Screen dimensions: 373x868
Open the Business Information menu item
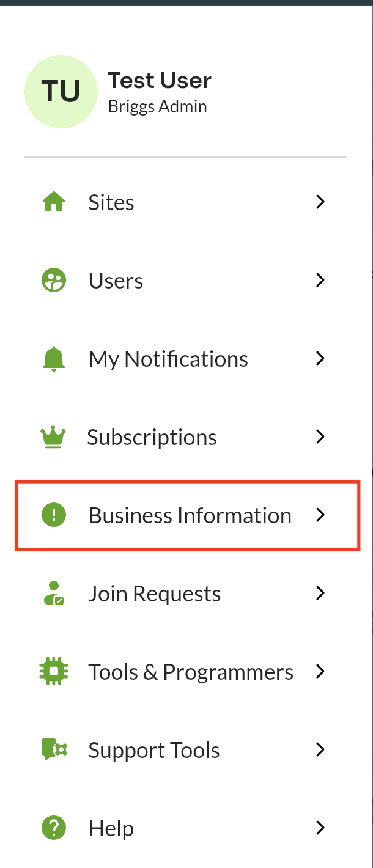point(186,515)
